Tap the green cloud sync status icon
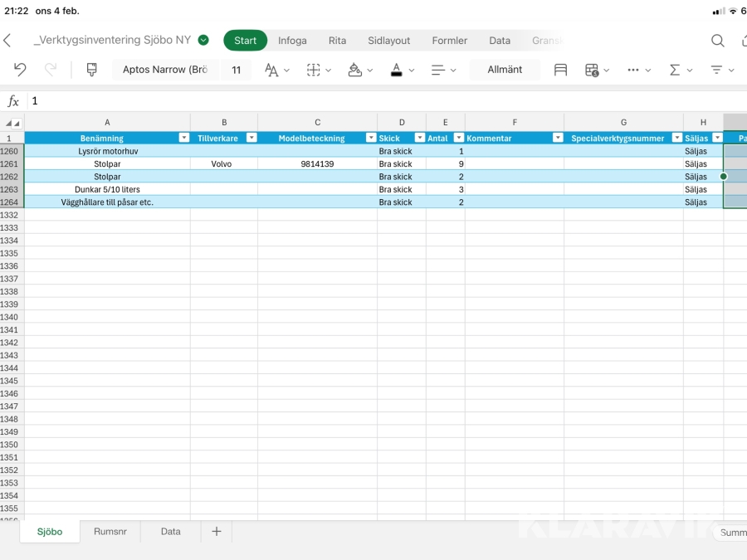747x560 pixels. (x=203, y=40)
